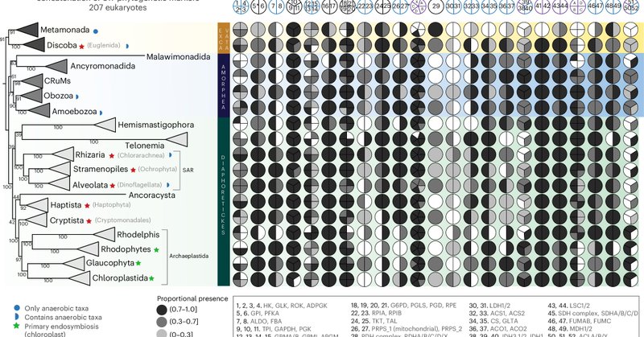This screenshot has height=337, width=644.
Task: Click the collapsed clade triangle for Hemismastigophora
Action: tap(105, 125)
